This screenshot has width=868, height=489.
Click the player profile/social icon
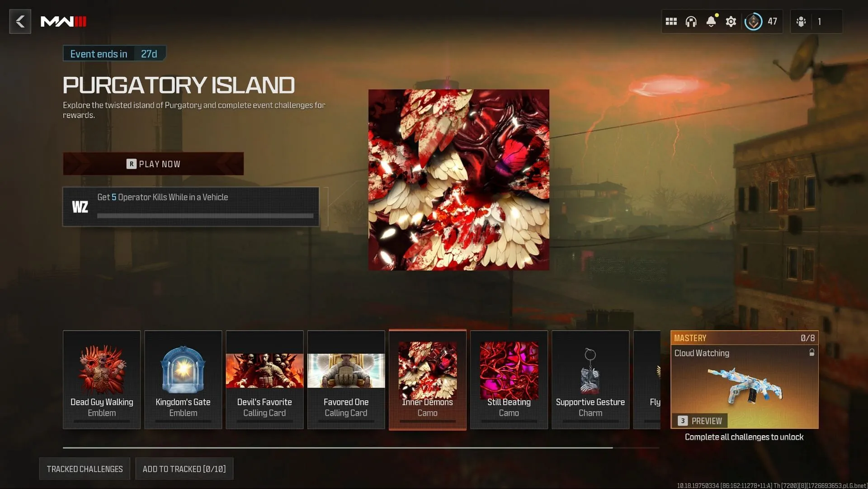click(801, 21)
